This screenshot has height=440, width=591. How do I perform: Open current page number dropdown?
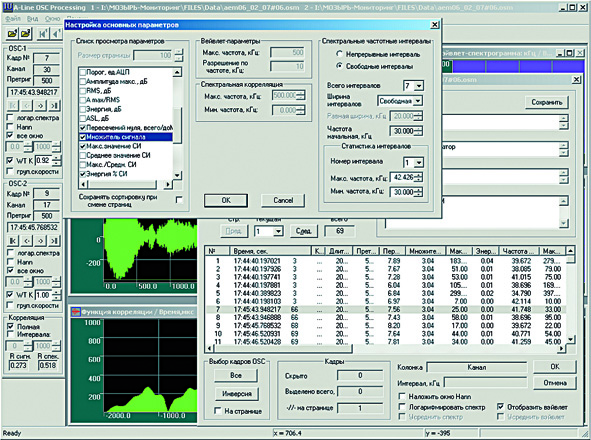tap(278, 231)
